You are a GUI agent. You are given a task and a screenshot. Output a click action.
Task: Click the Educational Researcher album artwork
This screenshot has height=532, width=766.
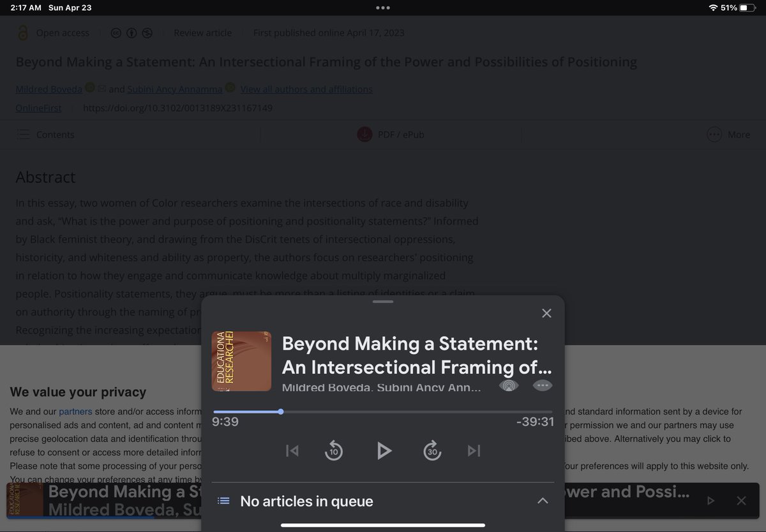[x=241, y=360]
